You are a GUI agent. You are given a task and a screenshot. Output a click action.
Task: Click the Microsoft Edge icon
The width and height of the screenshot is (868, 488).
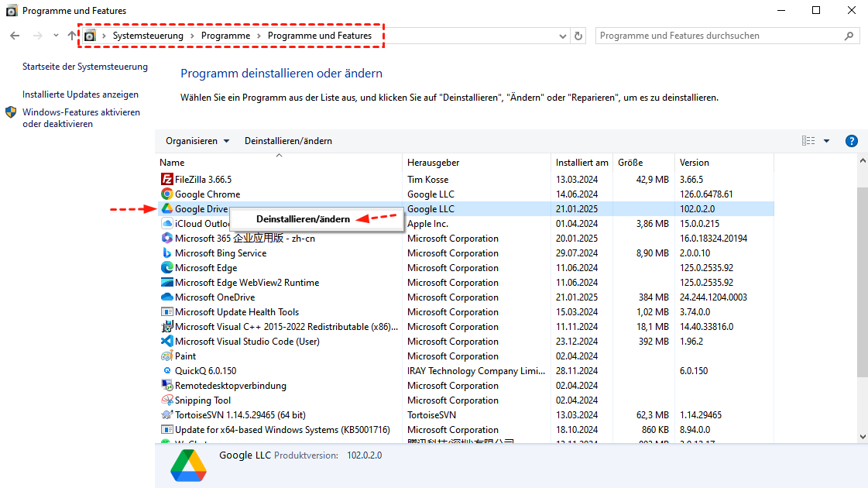click(166, 267)
